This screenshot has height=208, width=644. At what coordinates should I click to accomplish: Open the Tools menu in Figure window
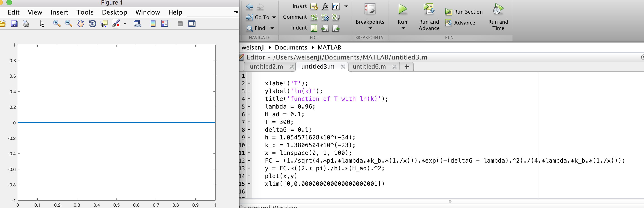[85, 12]
